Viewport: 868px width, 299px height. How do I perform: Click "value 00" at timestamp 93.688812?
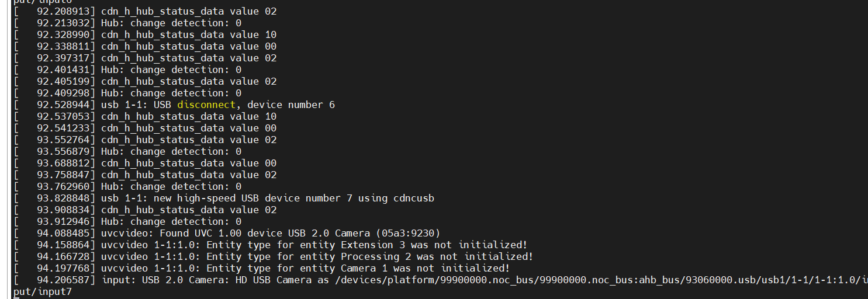(x=253, y=164)
